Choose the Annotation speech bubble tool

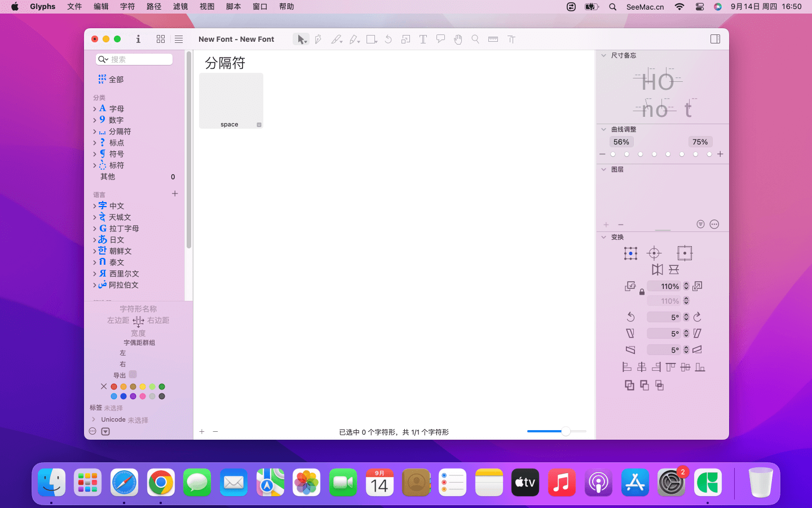pos(440,40)
